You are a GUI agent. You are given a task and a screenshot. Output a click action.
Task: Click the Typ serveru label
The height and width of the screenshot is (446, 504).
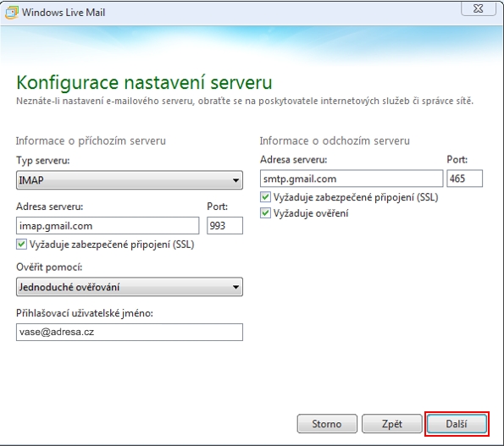tap(43, 160)
